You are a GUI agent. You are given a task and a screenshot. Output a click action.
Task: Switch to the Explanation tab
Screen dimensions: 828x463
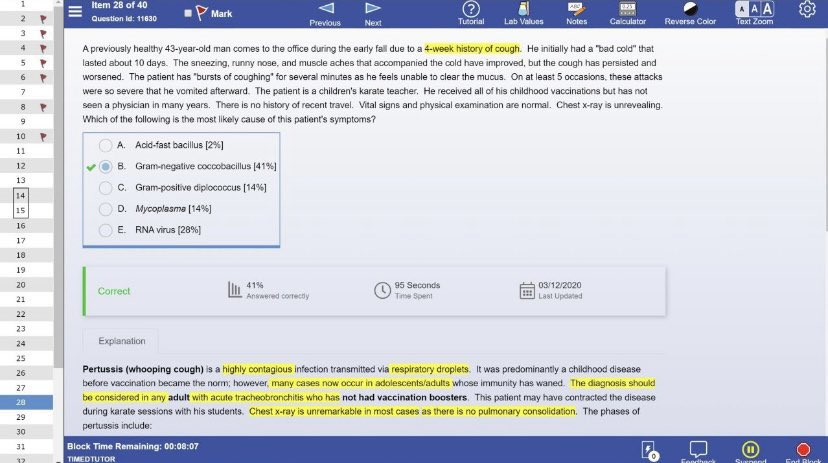pos(121,341)
